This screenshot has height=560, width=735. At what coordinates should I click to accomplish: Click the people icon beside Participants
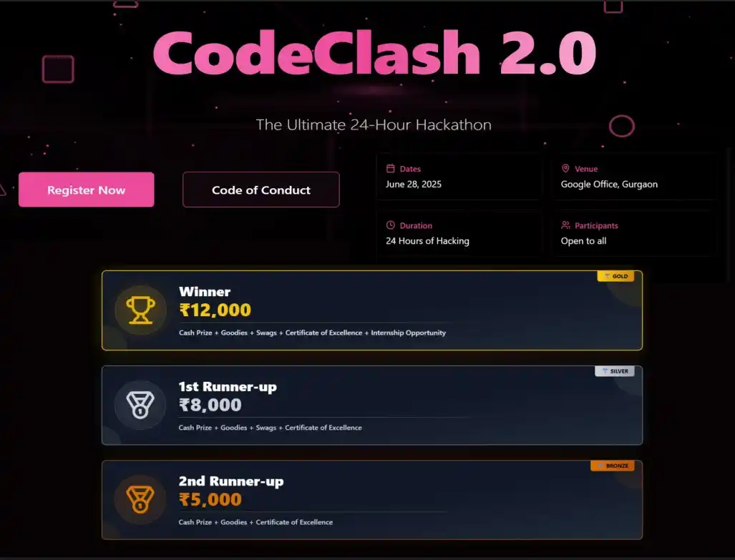coord(566,225)
